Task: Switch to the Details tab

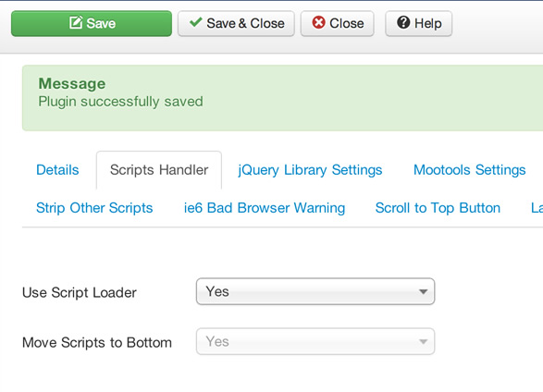Action: click(x=57, y=170)
